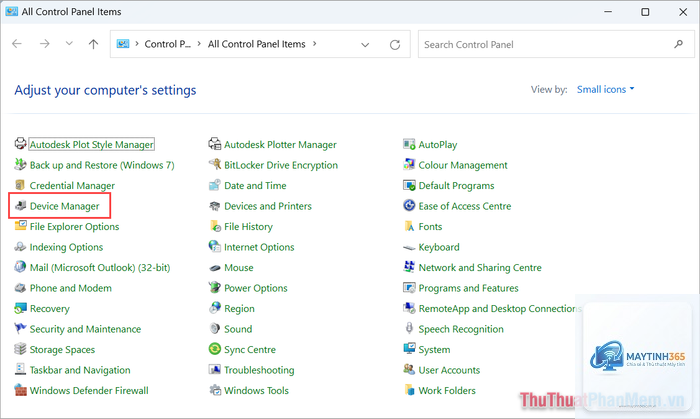
Task: Click the Fonts folder icon
Action: point(409,226)
